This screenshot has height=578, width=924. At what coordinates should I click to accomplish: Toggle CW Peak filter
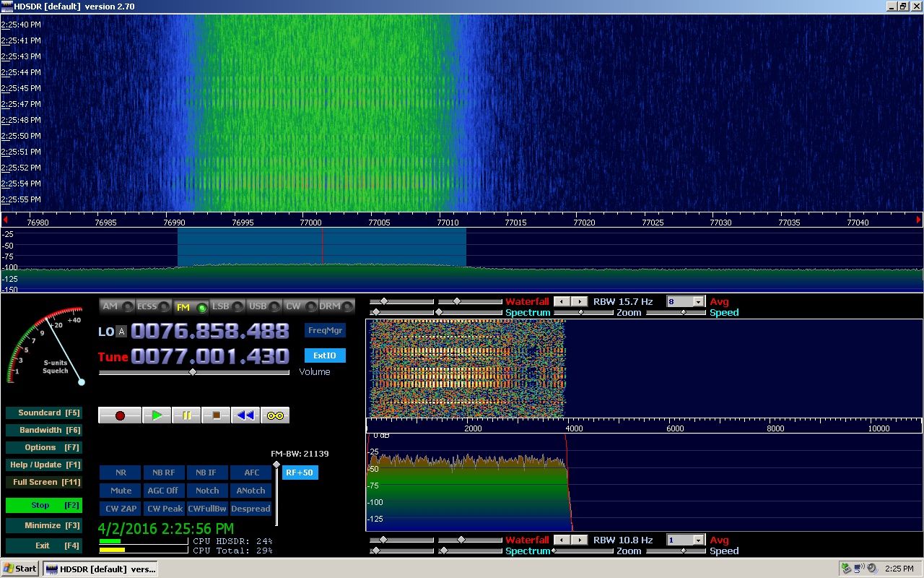click(x=164, y=509)
